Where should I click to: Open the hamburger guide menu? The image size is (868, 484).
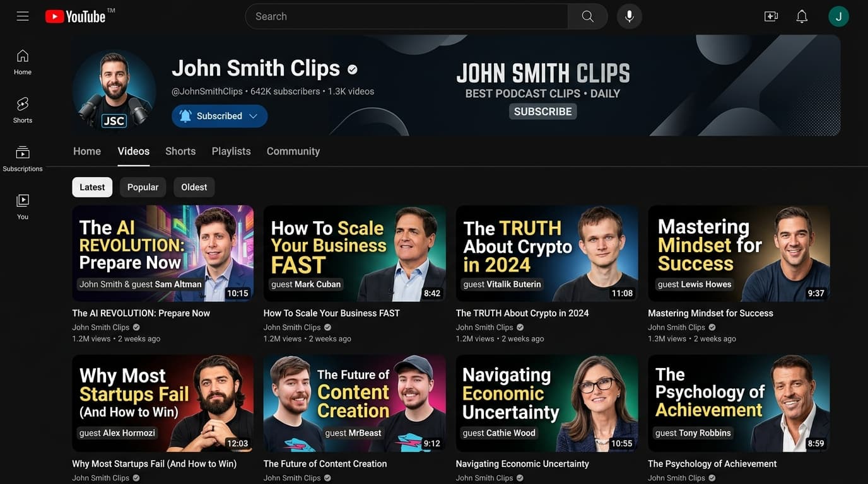23,16
